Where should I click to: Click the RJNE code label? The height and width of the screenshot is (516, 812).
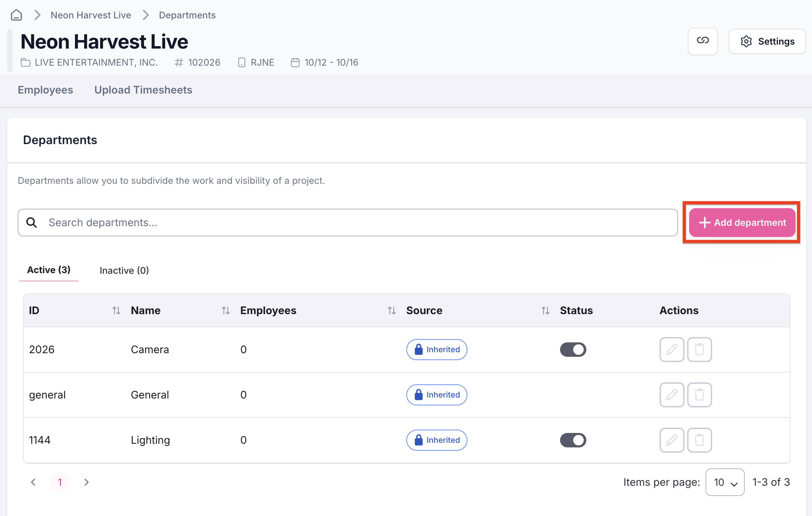[262, 62]
